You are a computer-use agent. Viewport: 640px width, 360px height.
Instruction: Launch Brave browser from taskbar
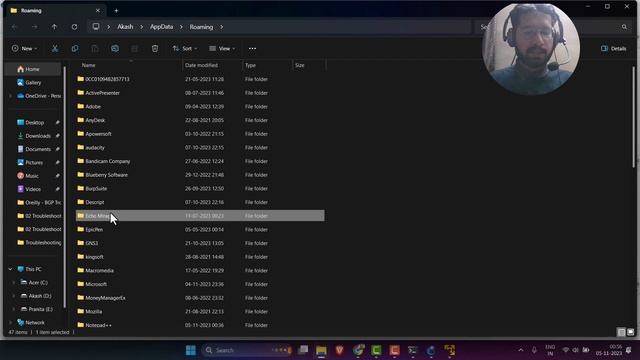(340, 350)
